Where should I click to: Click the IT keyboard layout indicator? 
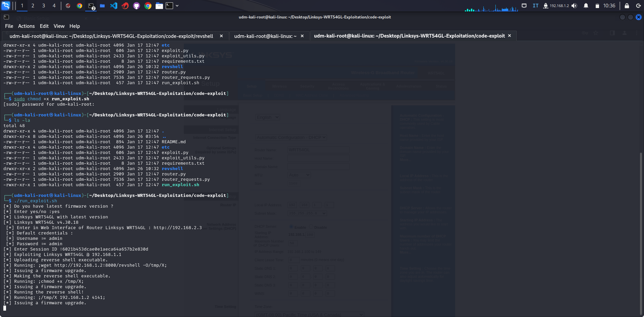pyautogui.click(x=536, y=6)
